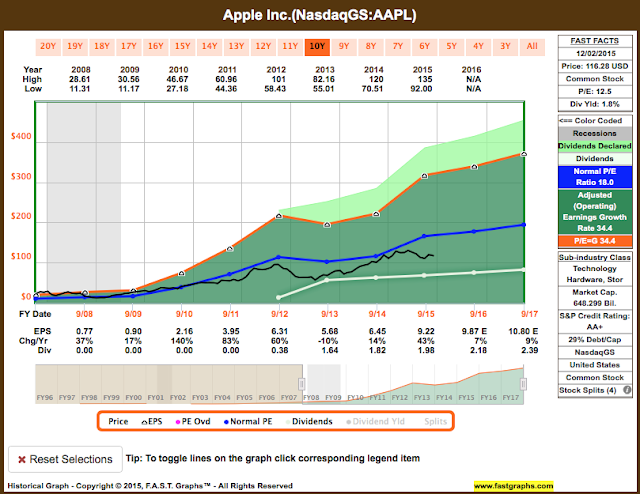Toggle the Normal PE legend item

pyautogui.click(x=248, y=421)
